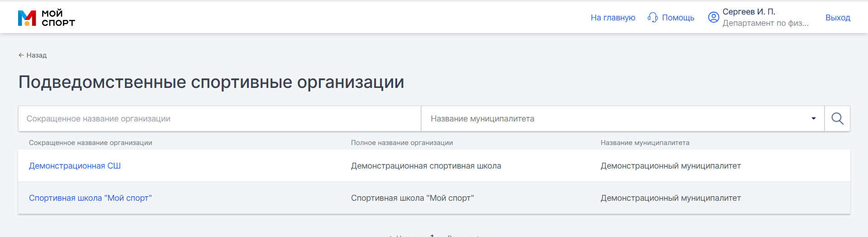Log out using the Выход link

point(837,18)
